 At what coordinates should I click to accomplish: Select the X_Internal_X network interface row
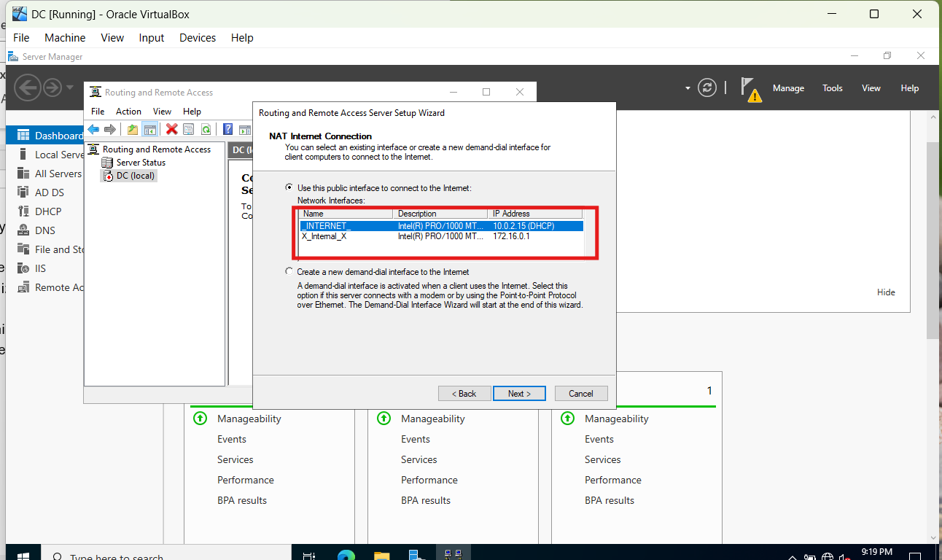[441, 236]
